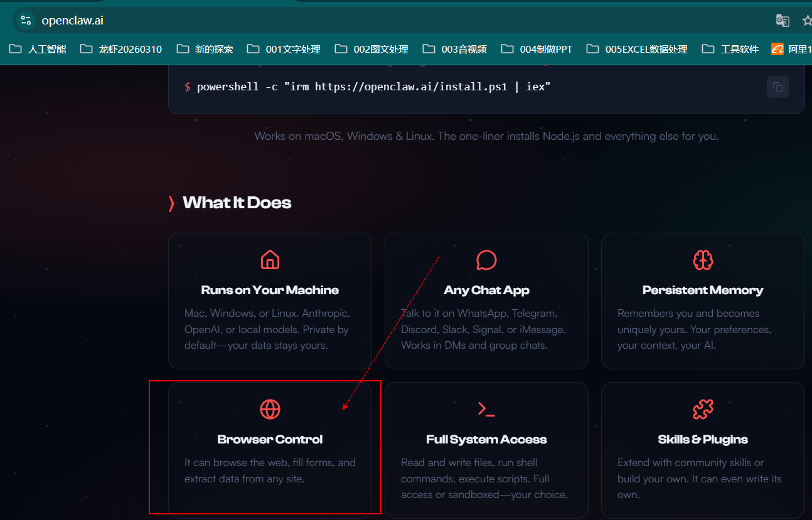Viewport: 812px width, 520px height.
Task: Select the Full System Access card title
Action: coord(486,439)
